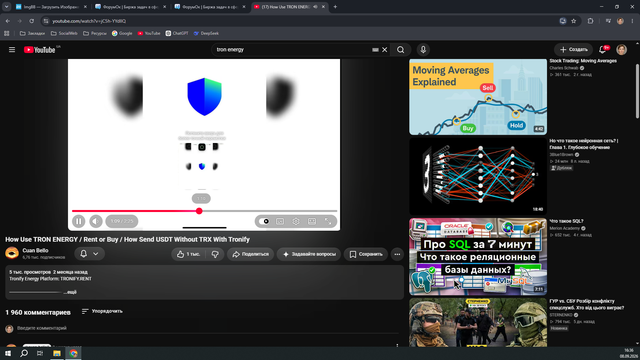Toggle subtitles with the captions icon

[280, 221]
